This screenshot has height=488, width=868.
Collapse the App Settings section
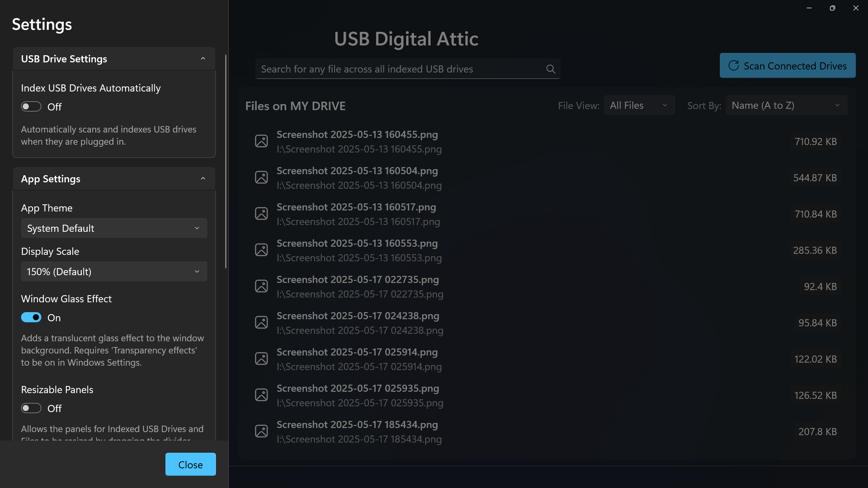click(x=203, y=178)
